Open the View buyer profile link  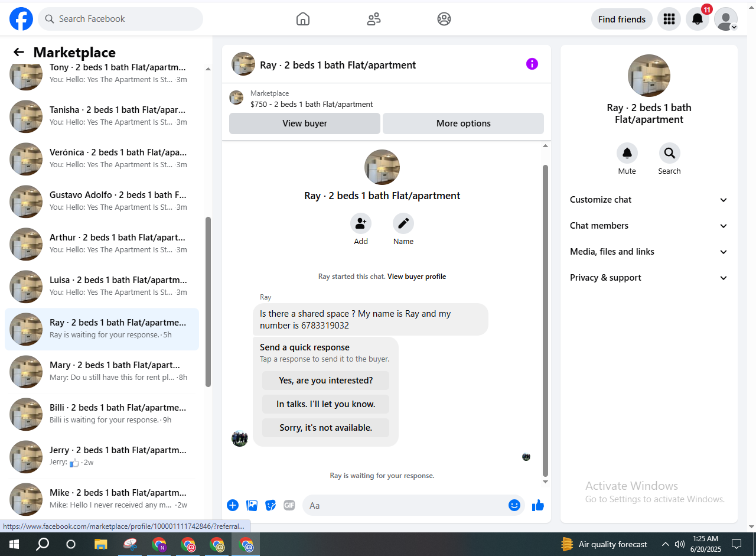417,277
